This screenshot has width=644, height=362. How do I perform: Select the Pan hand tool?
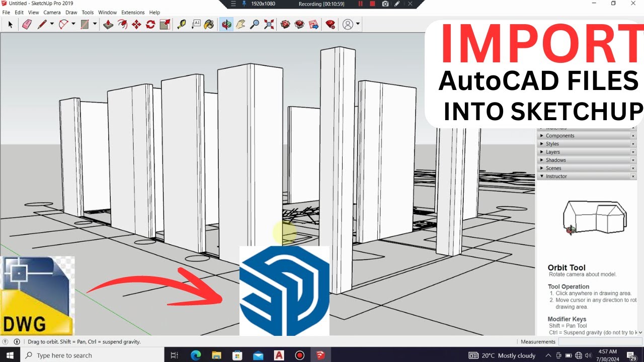pyautogui.click(x=240, y=24)
